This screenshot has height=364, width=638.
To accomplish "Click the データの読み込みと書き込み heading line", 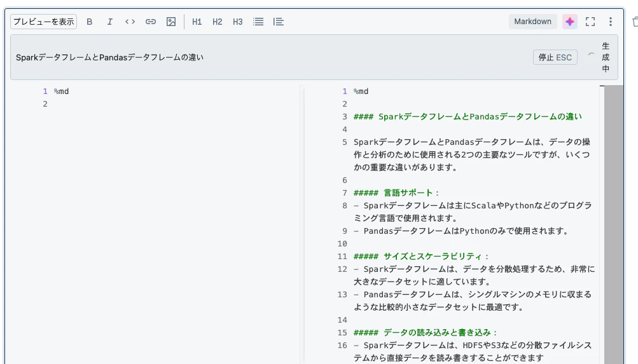I will [425, 333].
